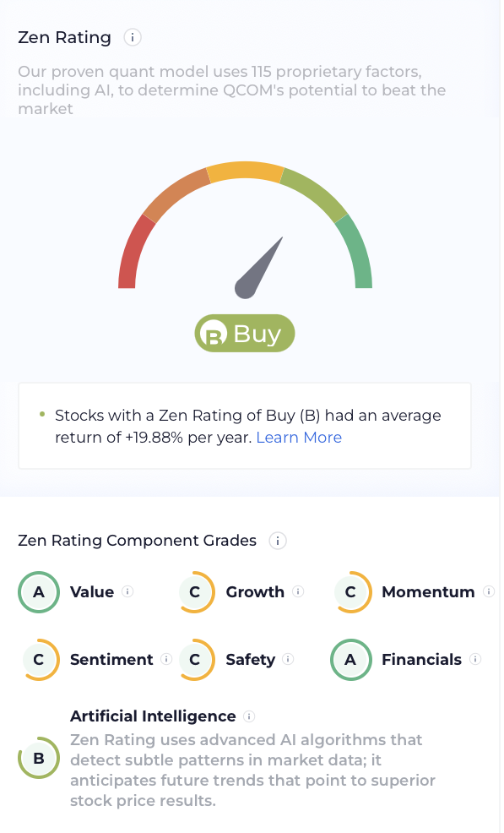Show info tooltip for Growth
Screen dimensions: 504x833
pos(298,591)
